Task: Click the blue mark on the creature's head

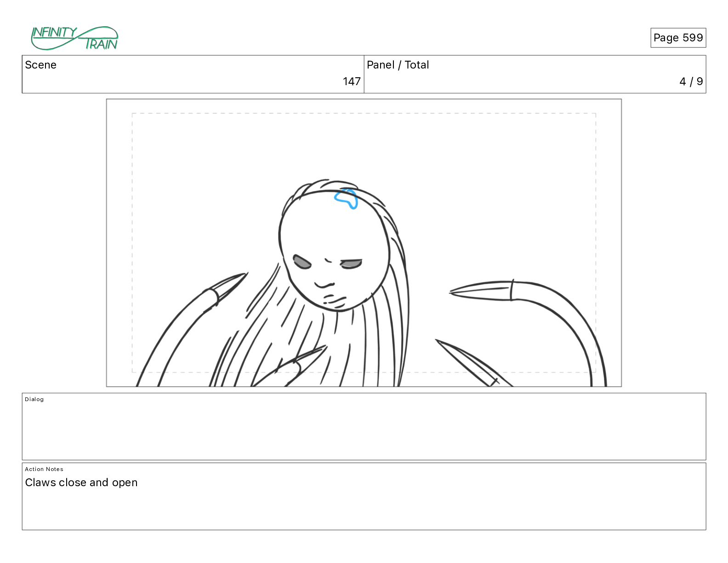Action: pos(346,199)
